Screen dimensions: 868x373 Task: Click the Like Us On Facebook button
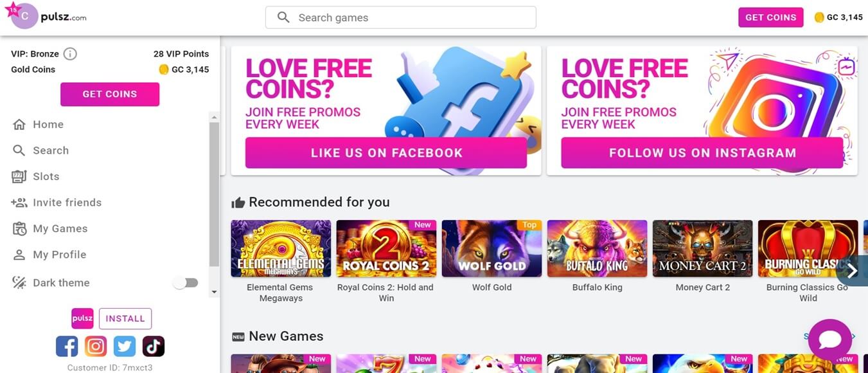(x=386, y=153)
